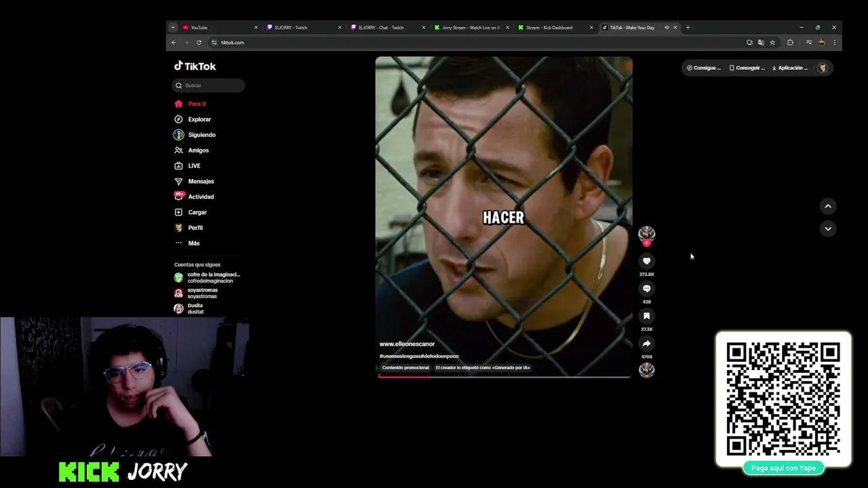The width and height of the screenshot is (868, 488).
Task: Open soyastromas followed account
Action: [x=197, y=293]
